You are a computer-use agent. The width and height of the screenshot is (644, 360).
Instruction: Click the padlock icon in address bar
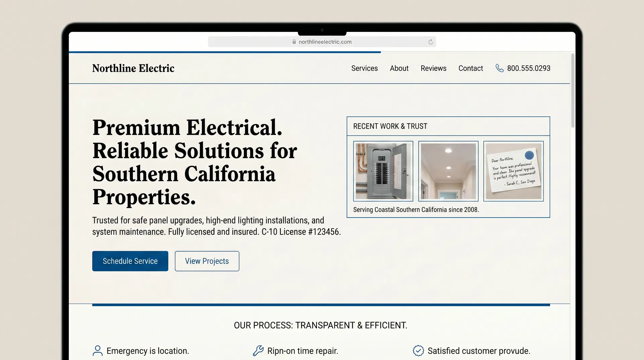pyautogui.click(x=293, y=42)
